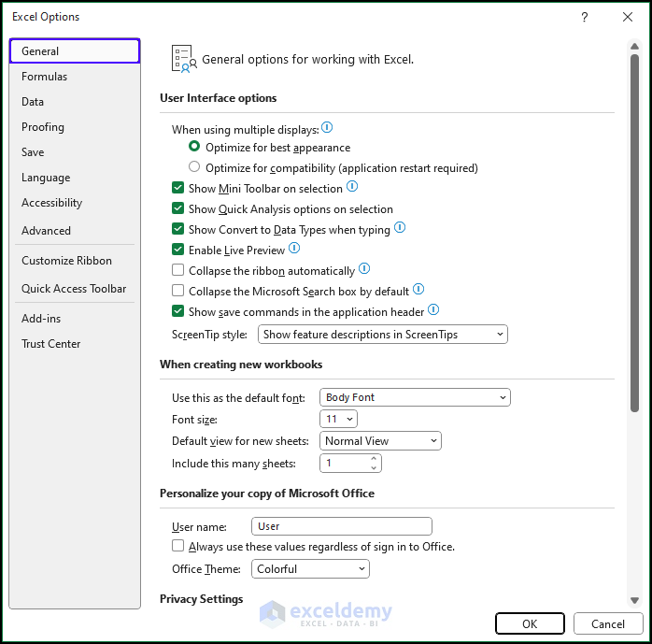The width and height of the screenshot is (652, 644).
Task: Open the Quick Access Toolbar category
Action: pos(75,289)
